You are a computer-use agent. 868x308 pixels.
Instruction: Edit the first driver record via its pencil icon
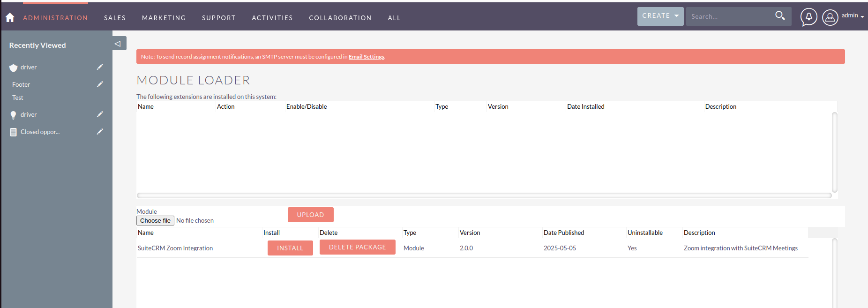click(x=100, y=67)
